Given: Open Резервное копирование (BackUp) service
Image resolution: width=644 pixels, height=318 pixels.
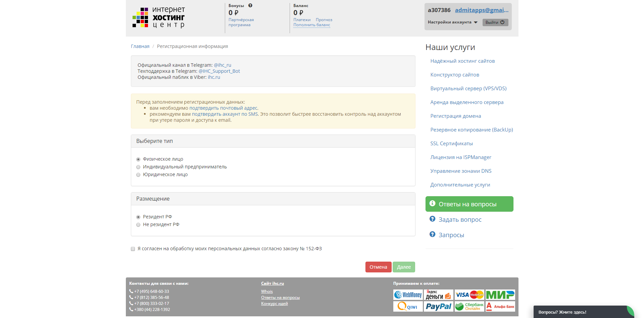Looking at the screenshot, I should pyautogui.click(x=472, y=130).
